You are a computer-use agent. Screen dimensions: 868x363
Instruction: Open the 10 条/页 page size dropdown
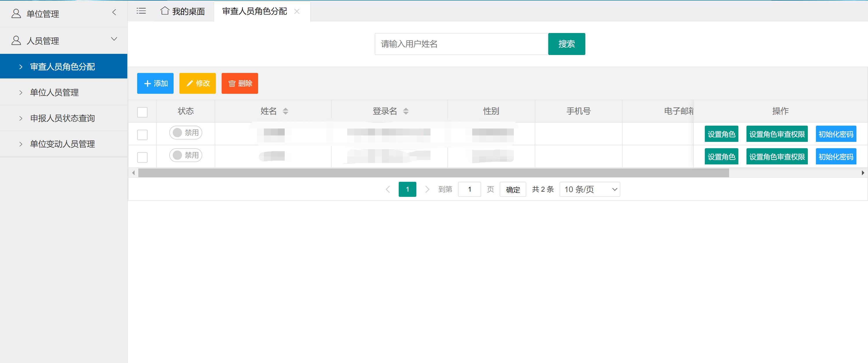589,189
